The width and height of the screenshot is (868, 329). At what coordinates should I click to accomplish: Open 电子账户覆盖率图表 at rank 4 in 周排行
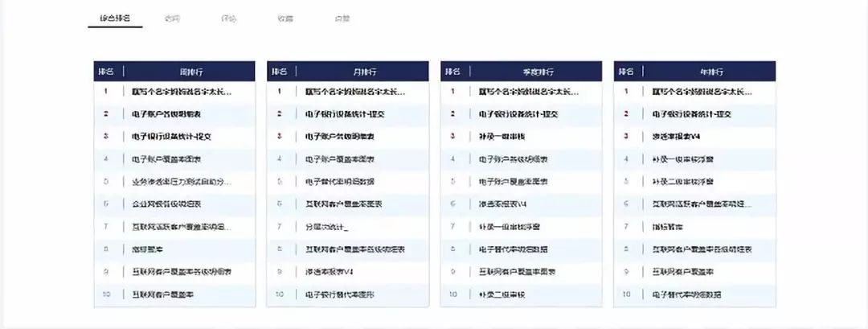click(166, 159)
